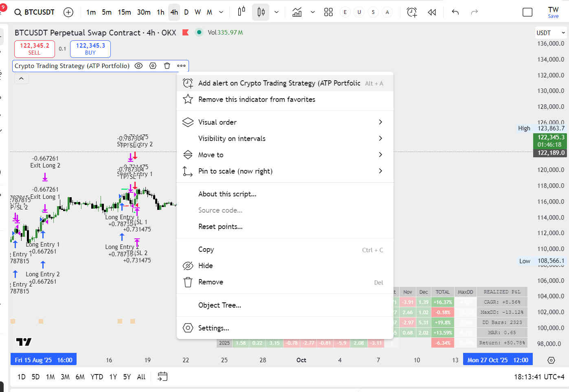Select the candlestick chart type button
This screenshot has height=392, width=569.
(x=261, y=12)
